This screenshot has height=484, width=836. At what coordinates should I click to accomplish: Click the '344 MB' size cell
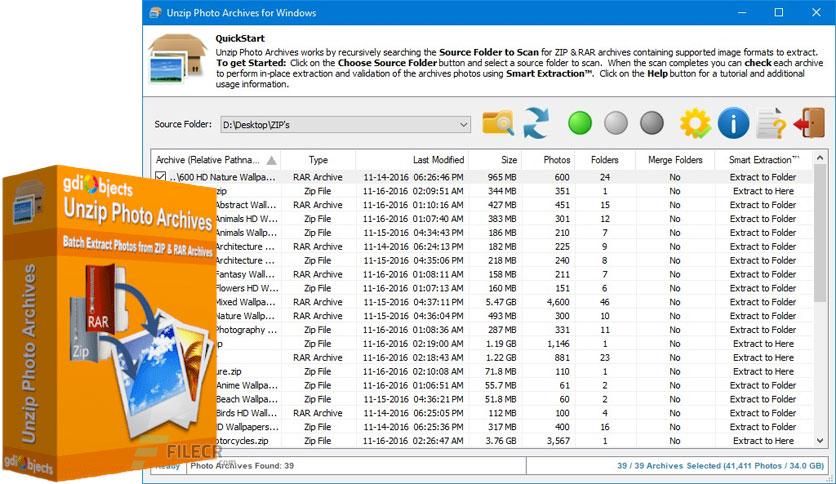[x=502, y=191]
